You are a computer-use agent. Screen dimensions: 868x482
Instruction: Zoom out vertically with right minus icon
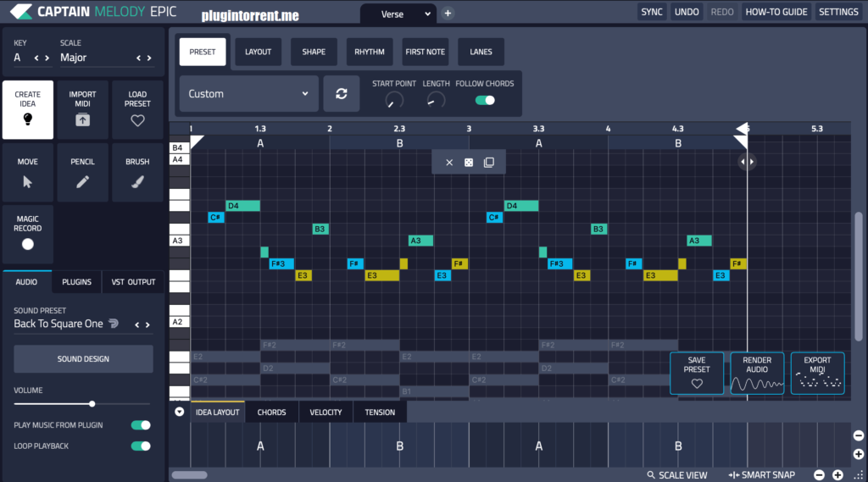click(x=858, y=435)
